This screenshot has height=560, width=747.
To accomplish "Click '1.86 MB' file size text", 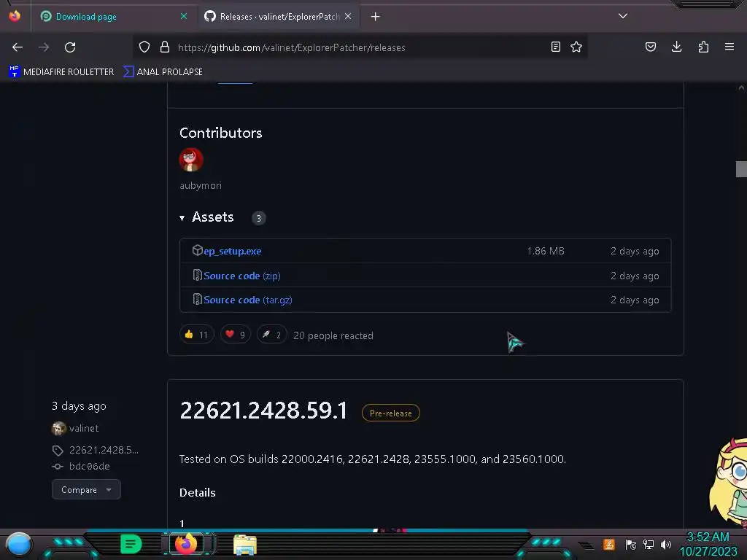I will [546, 251].
